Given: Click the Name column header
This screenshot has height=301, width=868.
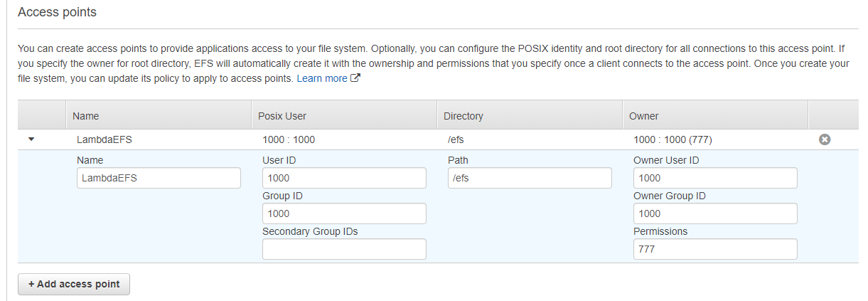Looking at the screenshot, I should coord(86,115).
